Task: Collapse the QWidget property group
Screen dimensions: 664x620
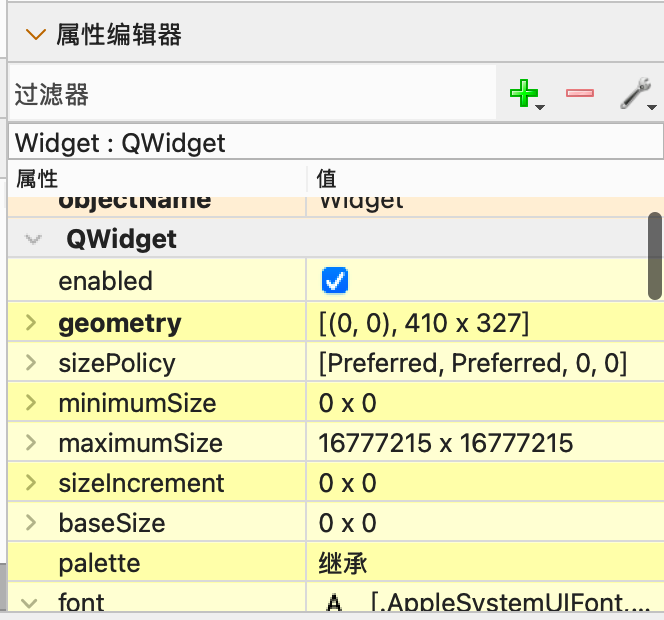Action: point(33,239)
